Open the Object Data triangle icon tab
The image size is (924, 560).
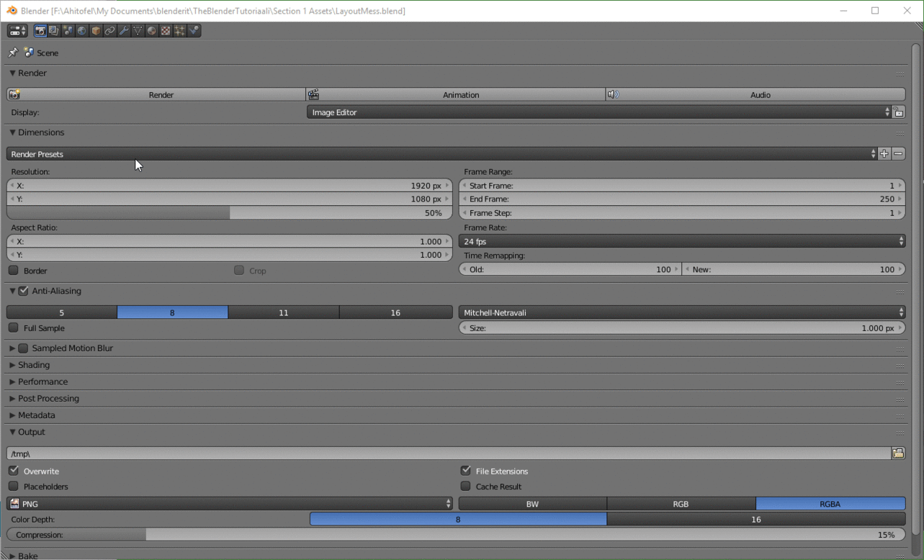(138, 31)
